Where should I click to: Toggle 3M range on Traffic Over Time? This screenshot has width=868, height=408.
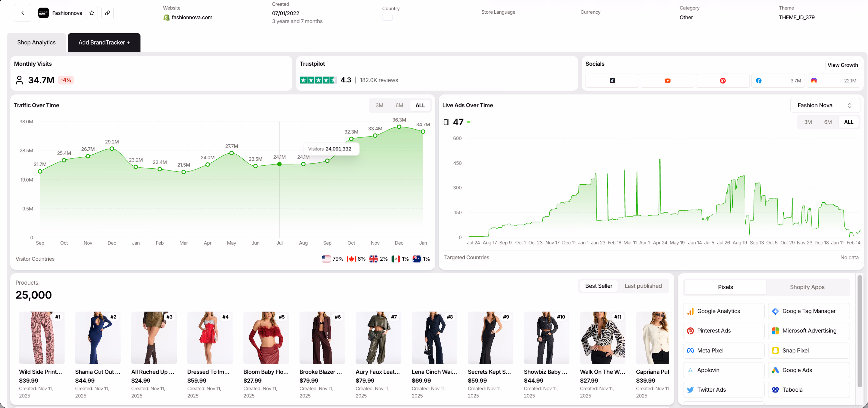pyautogui.click(x=379, y=105)
